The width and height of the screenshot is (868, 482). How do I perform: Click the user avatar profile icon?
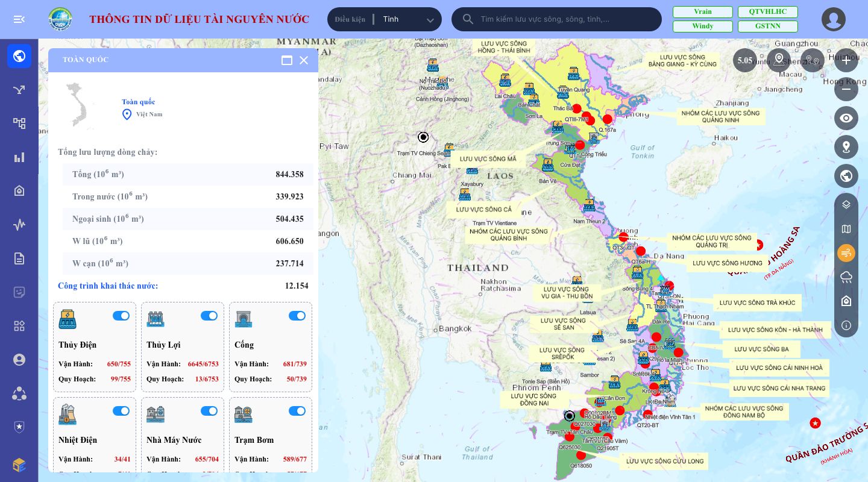click(834, 19)
